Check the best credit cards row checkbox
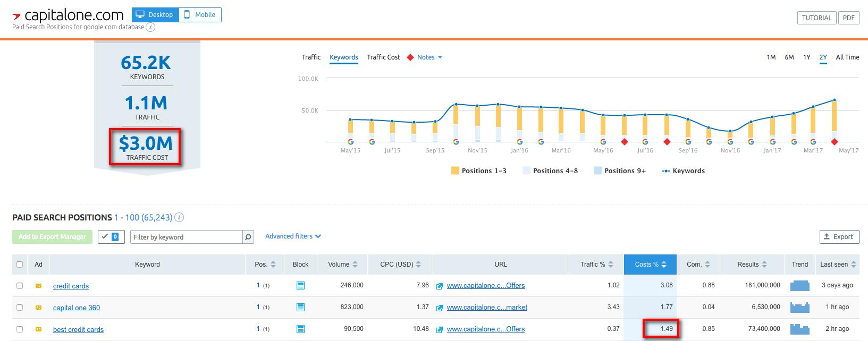The height and width of the screenshot is (341, 868). point(20,329)
